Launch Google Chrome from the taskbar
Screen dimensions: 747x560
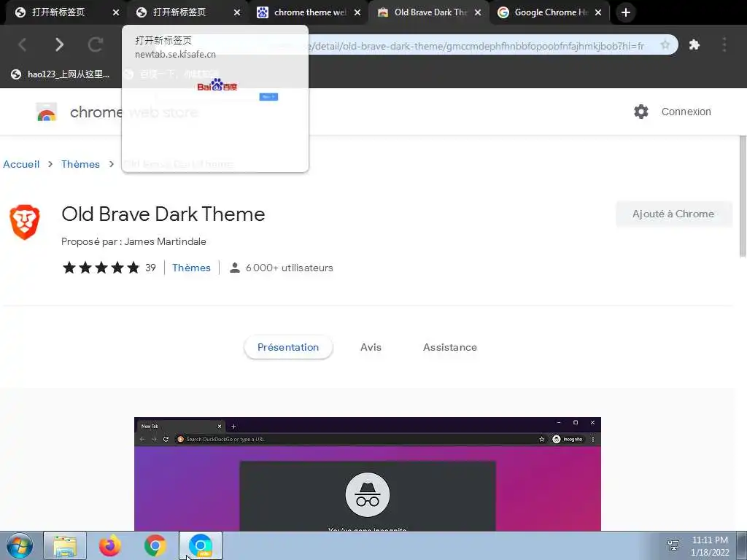(x=155, y=545)
